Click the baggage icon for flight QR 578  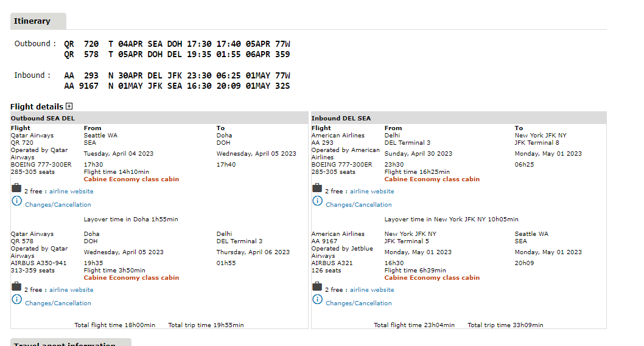[16, 287]
